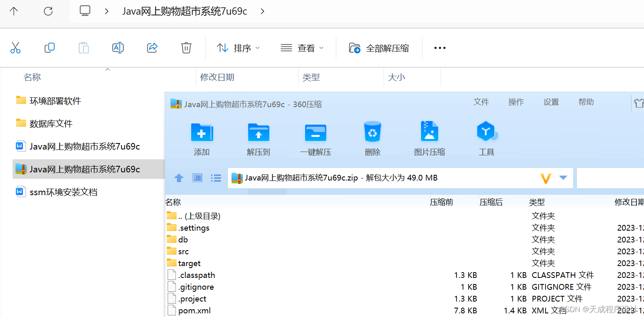This screenshot has height=317, width=644.
Task: Click the Rename icon in Explorer toolbar
Action: coord(118,48)
